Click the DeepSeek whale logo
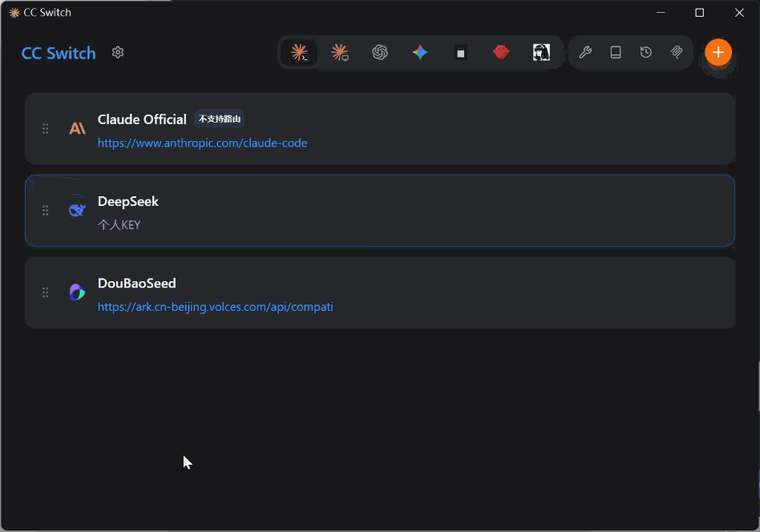The image size is (760, 532). [77, 210]
